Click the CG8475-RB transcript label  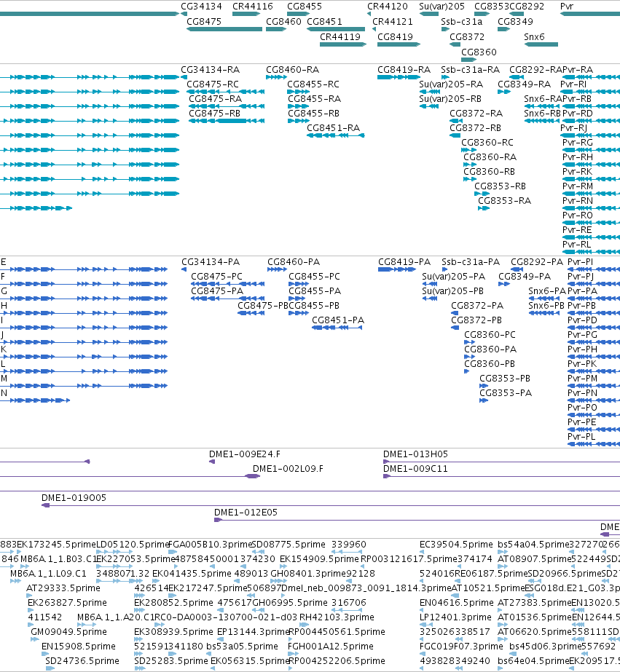pos(214,114)
